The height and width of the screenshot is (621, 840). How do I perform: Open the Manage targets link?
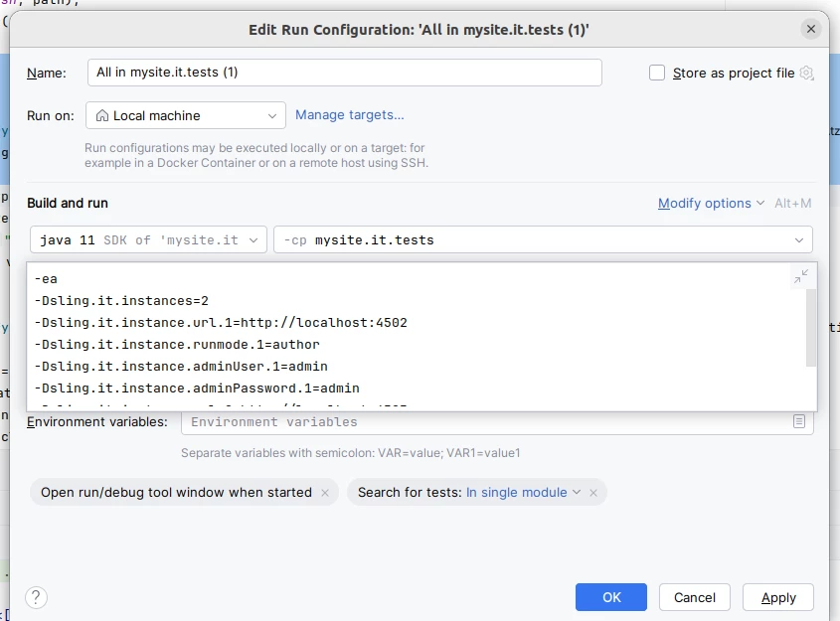(349, 115)
